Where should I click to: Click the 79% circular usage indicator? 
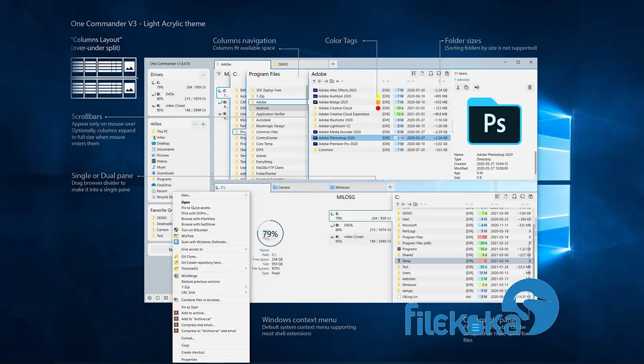(x=270, y=234)
